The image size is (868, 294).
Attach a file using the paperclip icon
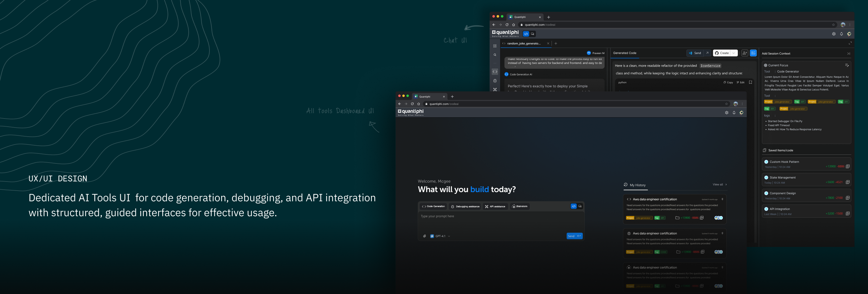(424, 236)
